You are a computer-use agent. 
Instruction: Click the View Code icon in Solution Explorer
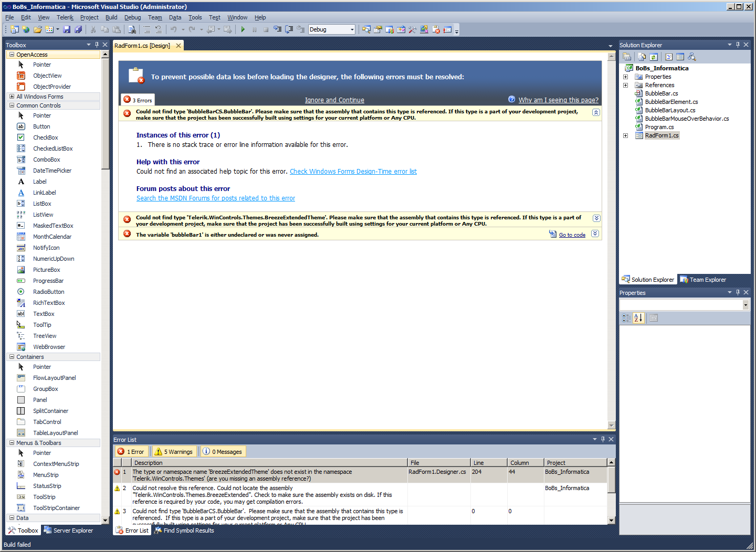669,57
